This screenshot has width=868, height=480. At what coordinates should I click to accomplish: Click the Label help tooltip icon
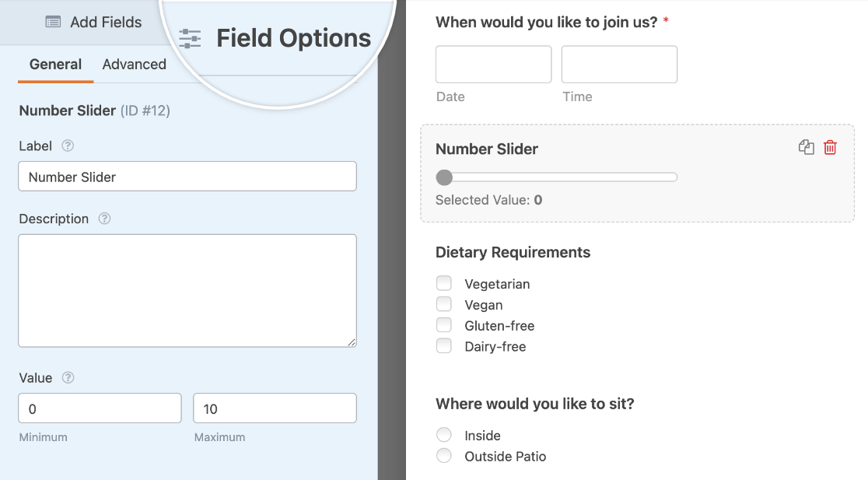[68, 145]
